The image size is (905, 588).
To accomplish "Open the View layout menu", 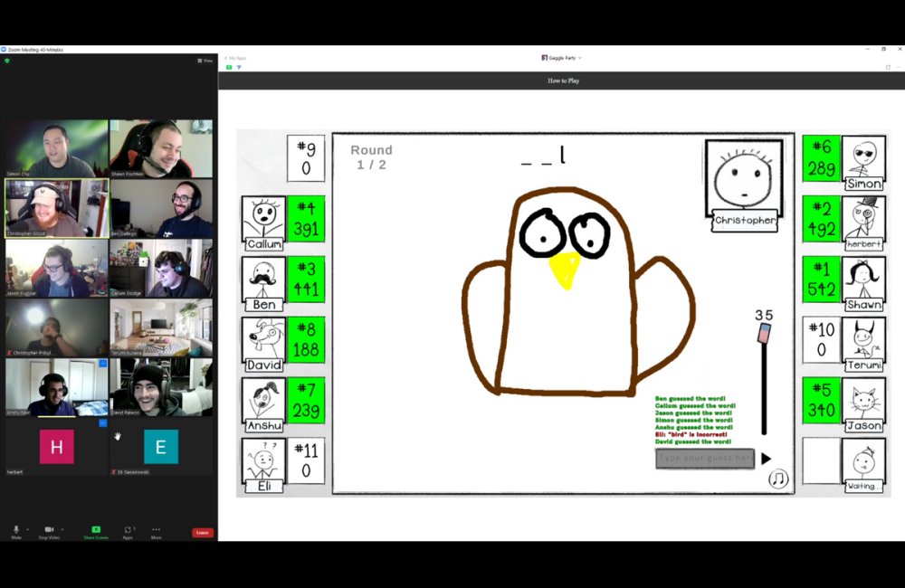I will tap(205, 61).
